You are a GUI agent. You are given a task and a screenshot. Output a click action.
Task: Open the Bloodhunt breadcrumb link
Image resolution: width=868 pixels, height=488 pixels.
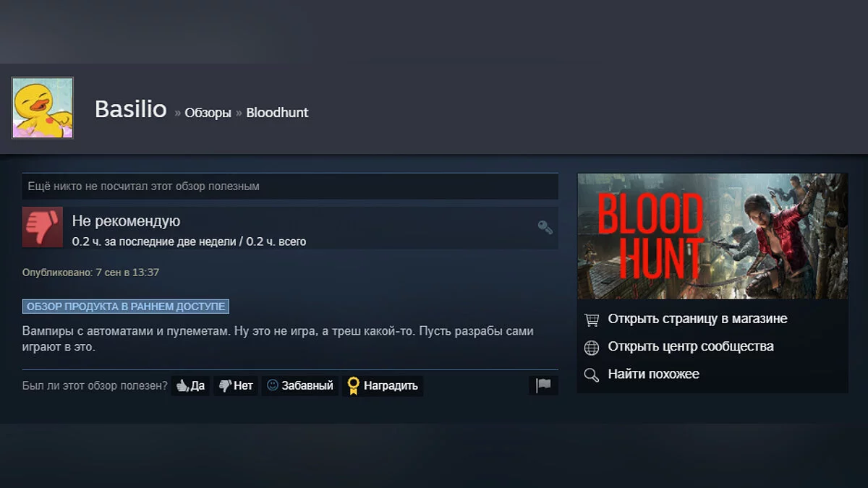pyautogui.click(x=277, y=113)
